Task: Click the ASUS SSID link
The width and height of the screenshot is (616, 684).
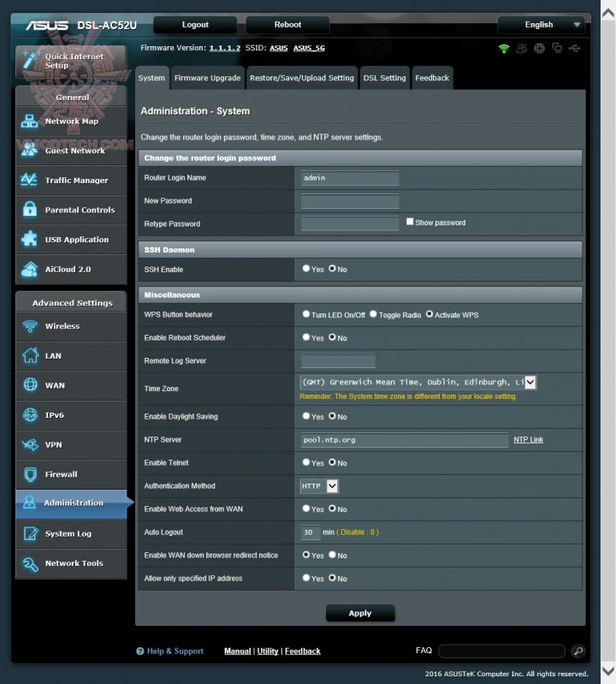Action: pyautogui.click(x=279, y=48)
